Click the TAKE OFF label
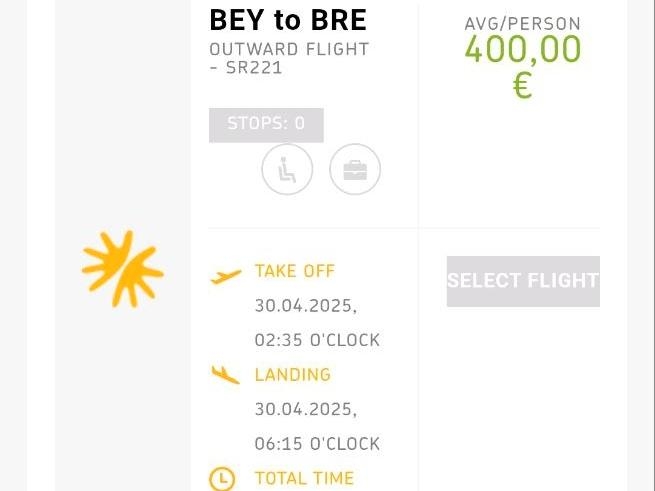The image size is (655, 491). coord(295,271)
